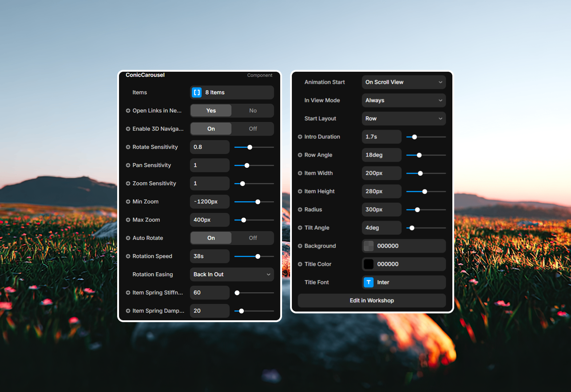Click the Background color swatch

click(x=369, y=246)
